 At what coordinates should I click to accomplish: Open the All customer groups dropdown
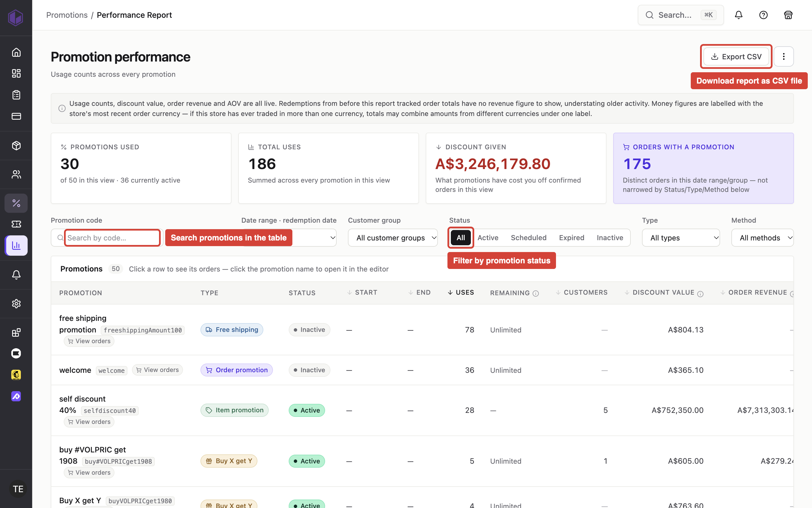click(x=392, y=238)
